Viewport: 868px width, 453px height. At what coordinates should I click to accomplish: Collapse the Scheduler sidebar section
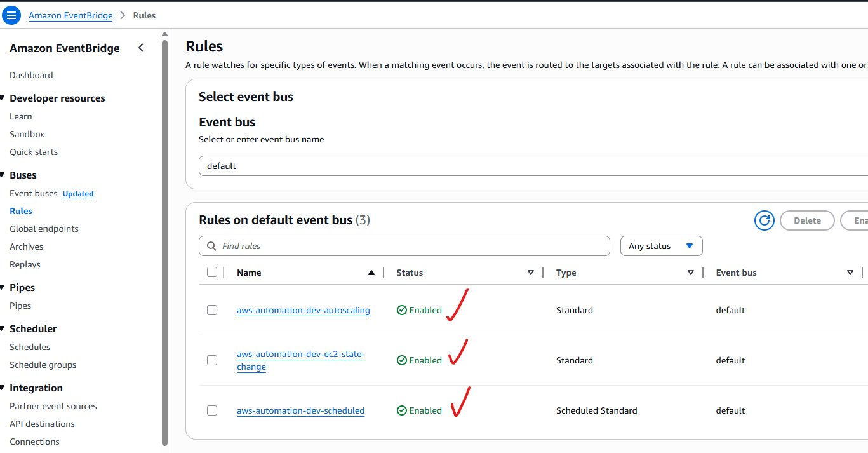(4, 329)
